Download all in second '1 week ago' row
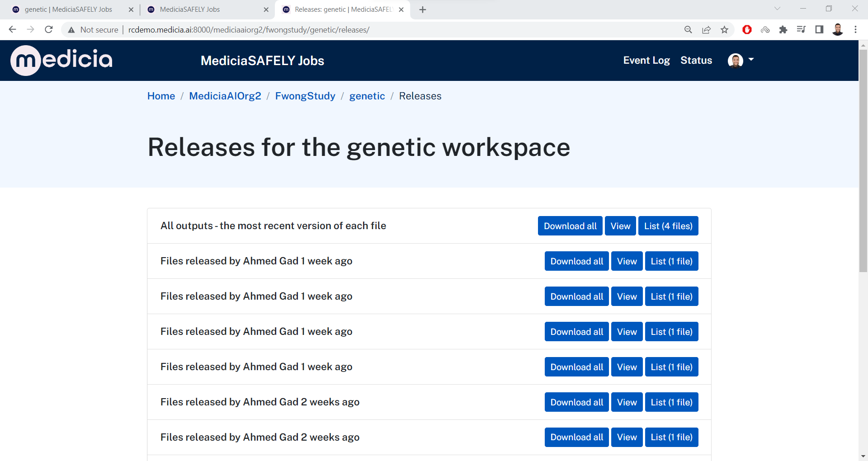Screen dimensions: 868x461 click(577, 296)
